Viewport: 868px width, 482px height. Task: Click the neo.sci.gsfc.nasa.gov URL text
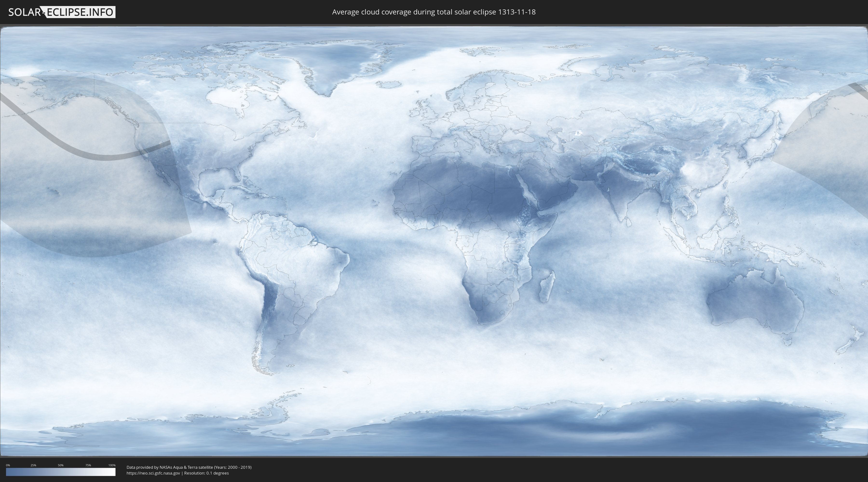tap(153, 473)
